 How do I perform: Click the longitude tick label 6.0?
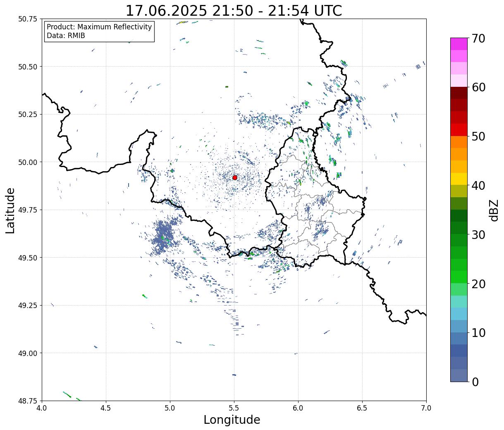298,408
